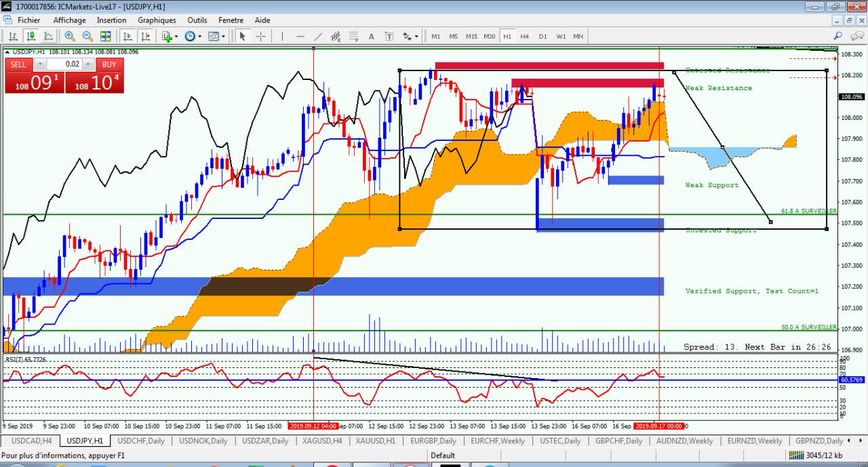Switch to line chart type

click(x=48, y=36)
